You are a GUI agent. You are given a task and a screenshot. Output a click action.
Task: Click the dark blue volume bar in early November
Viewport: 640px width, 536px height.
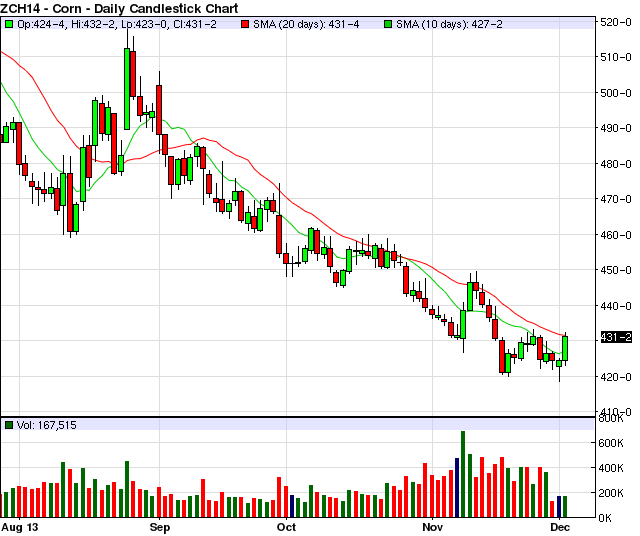pos(457,488)
